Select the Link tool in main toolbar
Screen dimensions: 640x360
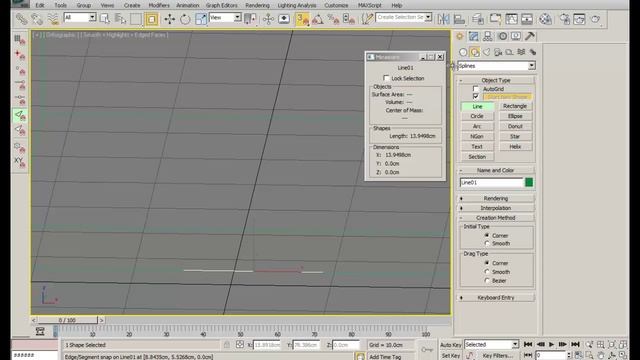(22, 19)
